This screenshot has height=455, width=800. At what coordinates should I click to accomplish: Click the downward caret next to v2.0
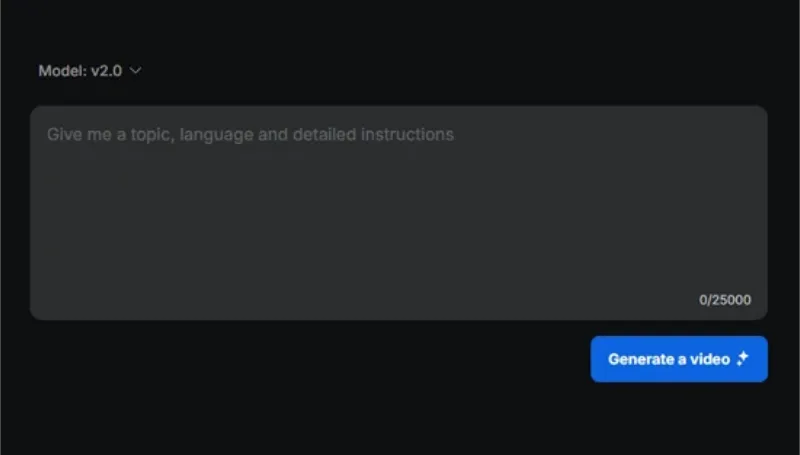[x=135, y=70]
